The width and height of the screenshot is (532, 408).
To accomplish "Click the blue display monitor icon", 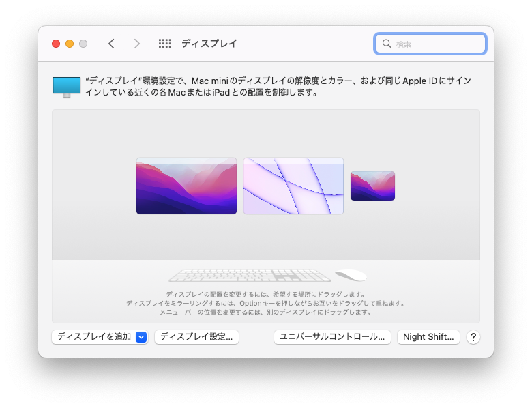I will [67, 87].
